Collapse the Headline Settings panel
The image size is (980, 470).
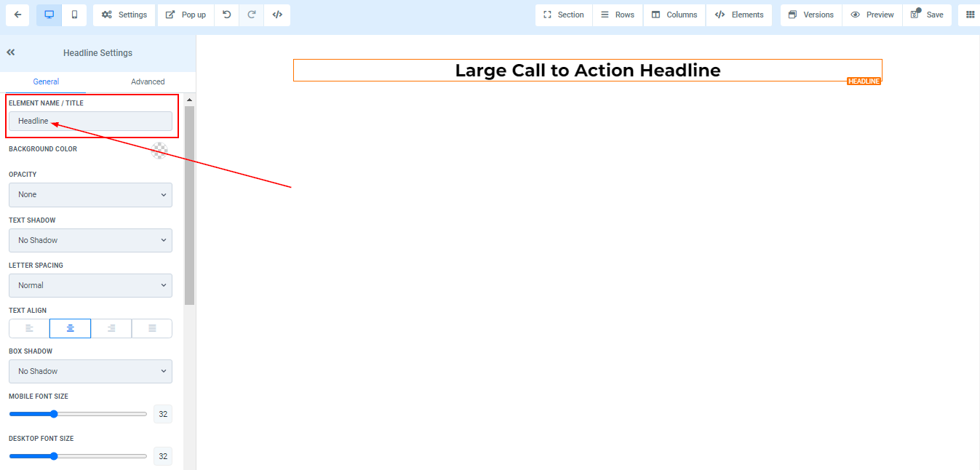[11, 52]
